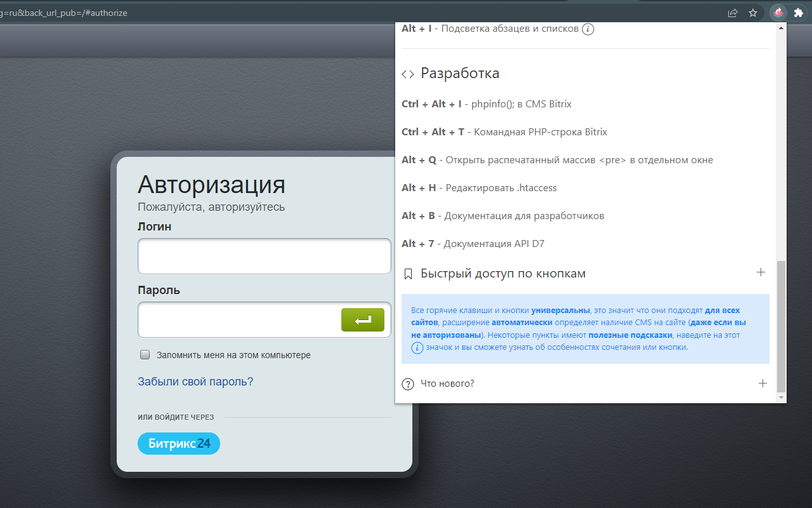Enable Запомнить меня на этом компьютере checkbox
Screen dimensions: 812x508
pos(145,355)
